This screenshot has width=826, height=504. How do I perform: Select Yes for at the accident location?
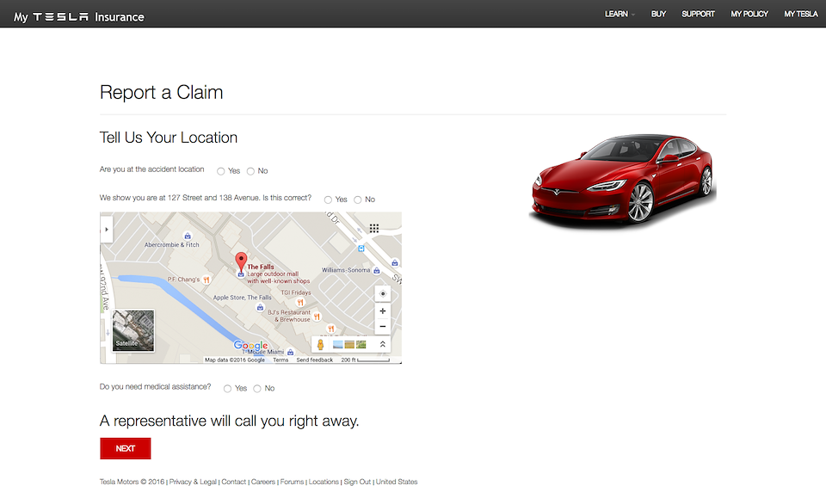(221, 171)
